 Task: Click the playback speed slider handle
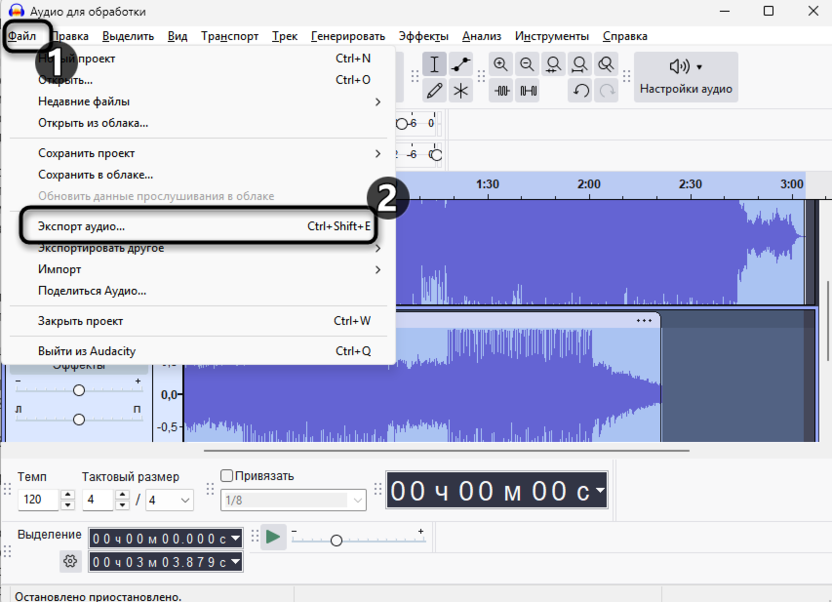[336, 540]
